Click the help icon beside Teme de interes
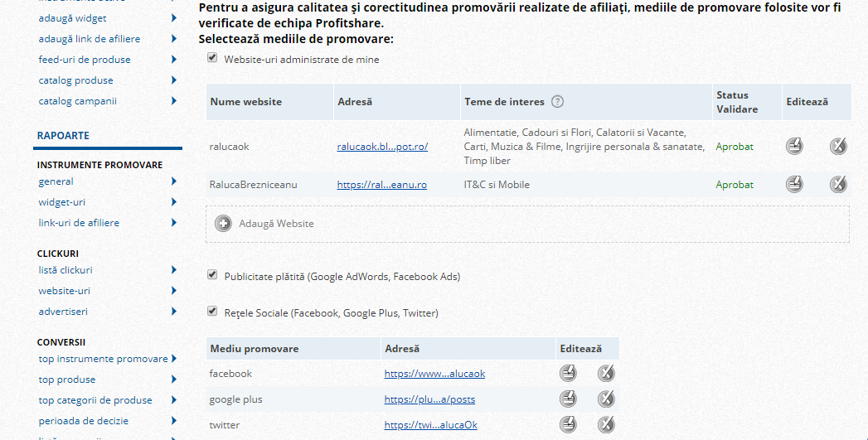The width and height of the screenshot is (868, 440). click(x=557, y=102)
